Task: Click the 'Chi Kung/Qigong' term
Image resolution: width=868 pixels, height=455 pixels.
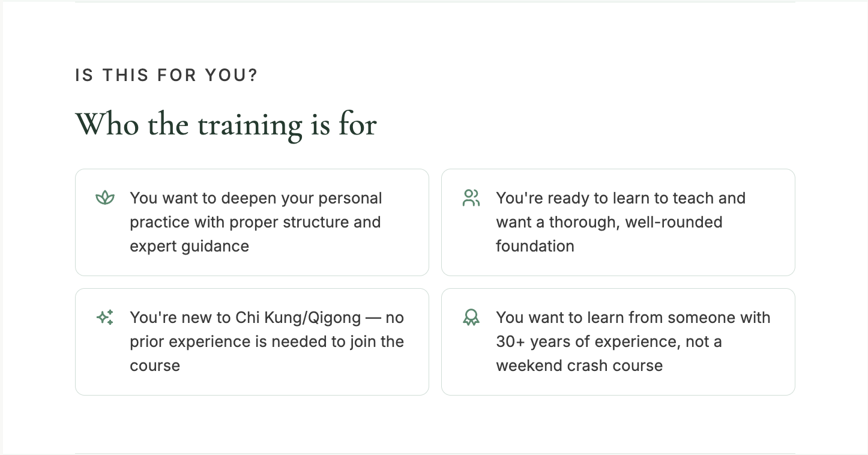Action: click(298, 318)
